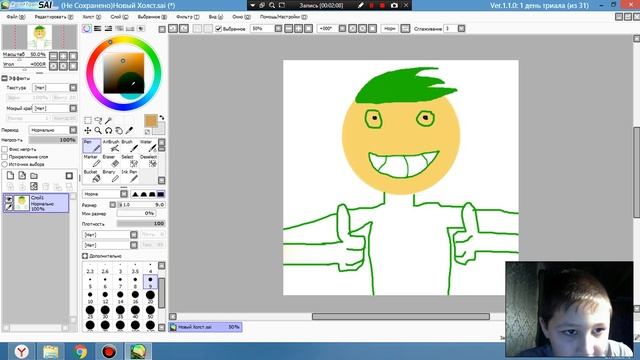Click the Новый Холст.sai document tab
The width and height of the screenshot is (640, 360).
[205, 327]
